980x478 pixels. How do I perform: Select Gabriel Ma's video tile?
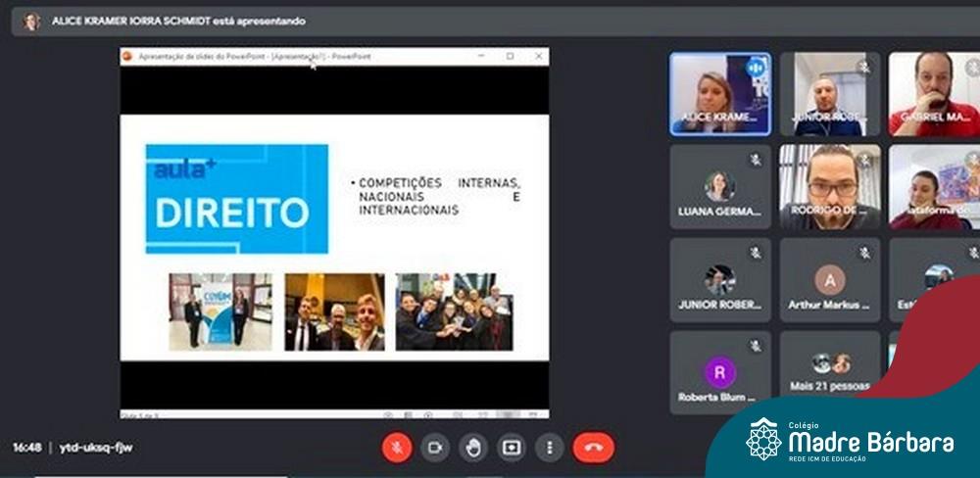point(934,94)
